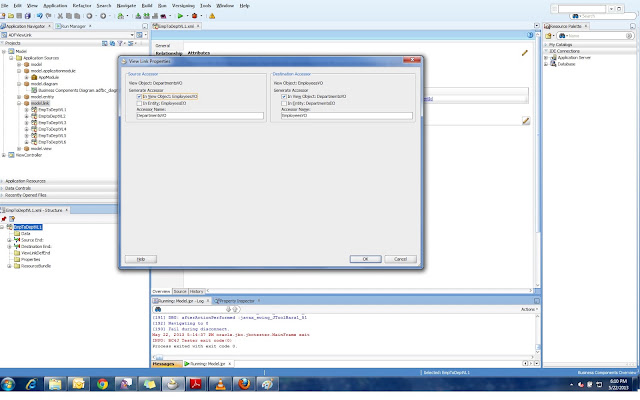
Task: Open Adobe Reader from the taskbar
Action: (x=196, y=384)
